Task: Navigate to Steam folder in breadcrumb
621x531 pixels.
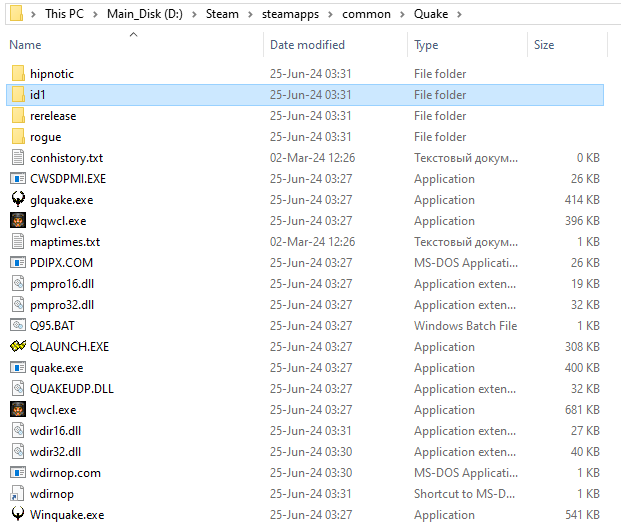Action: point(222,14)
